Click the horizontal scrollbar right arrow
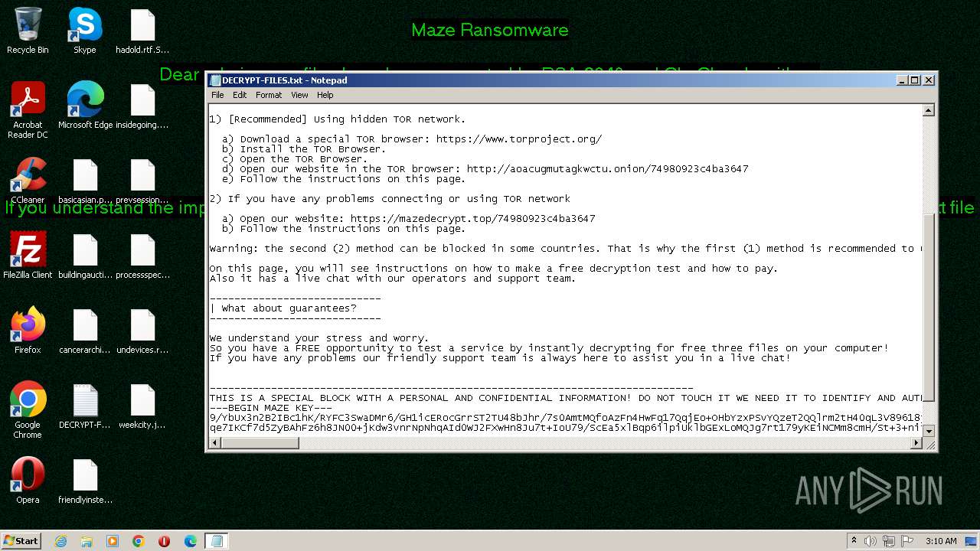980x551 pixels. (916, 444)
